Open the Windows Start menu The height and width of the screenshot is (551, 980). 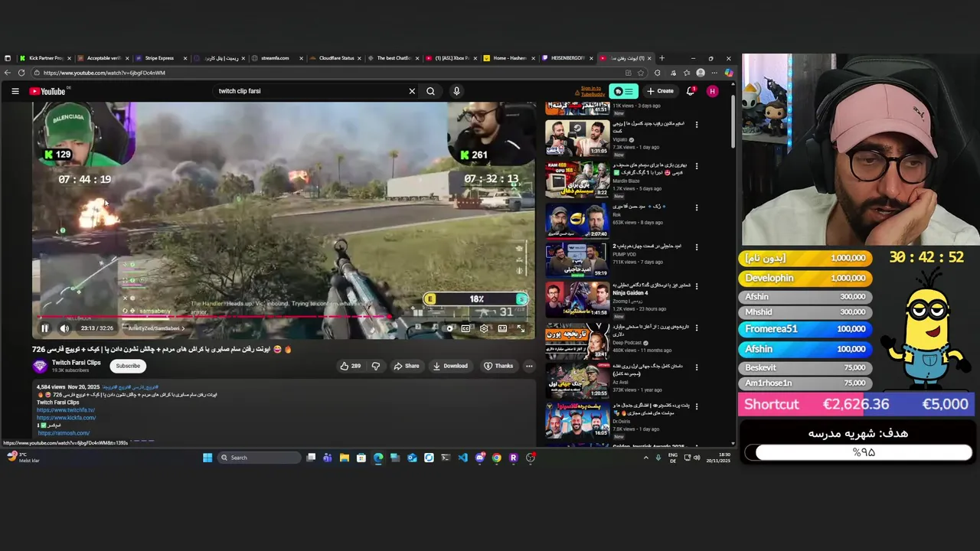[207, 458]
